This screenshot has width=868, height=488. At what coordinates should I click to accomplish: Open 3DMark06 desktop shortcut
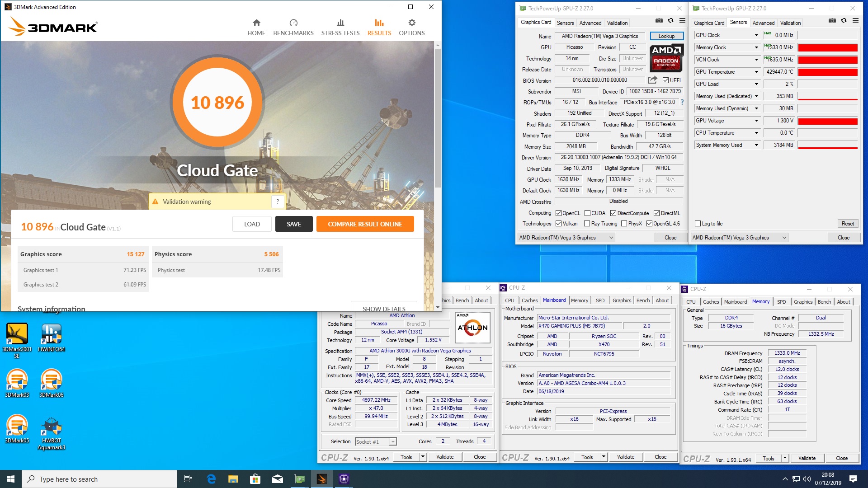click(51, 383)
